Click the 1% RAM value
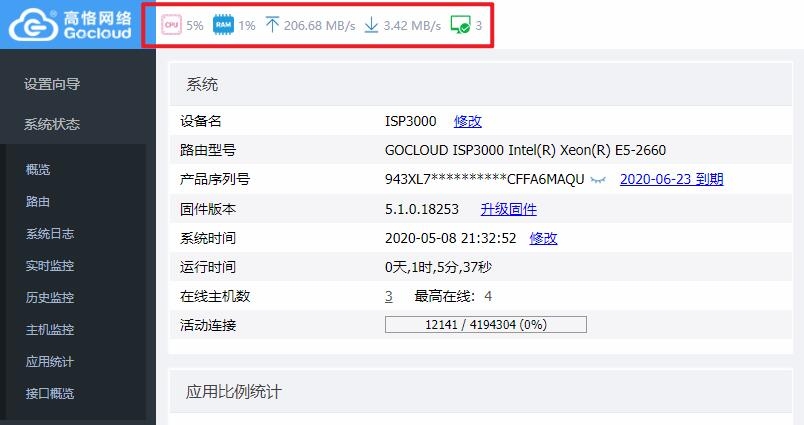This screenshot has width=804, height=425. (247, 25)
